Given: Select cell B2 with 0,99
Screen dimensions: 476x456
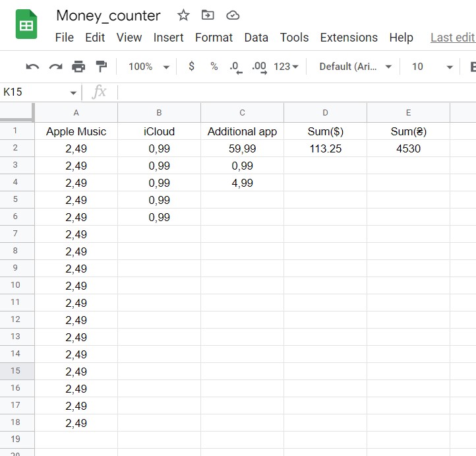Looking at the screenshot, I should coord(159,148).
